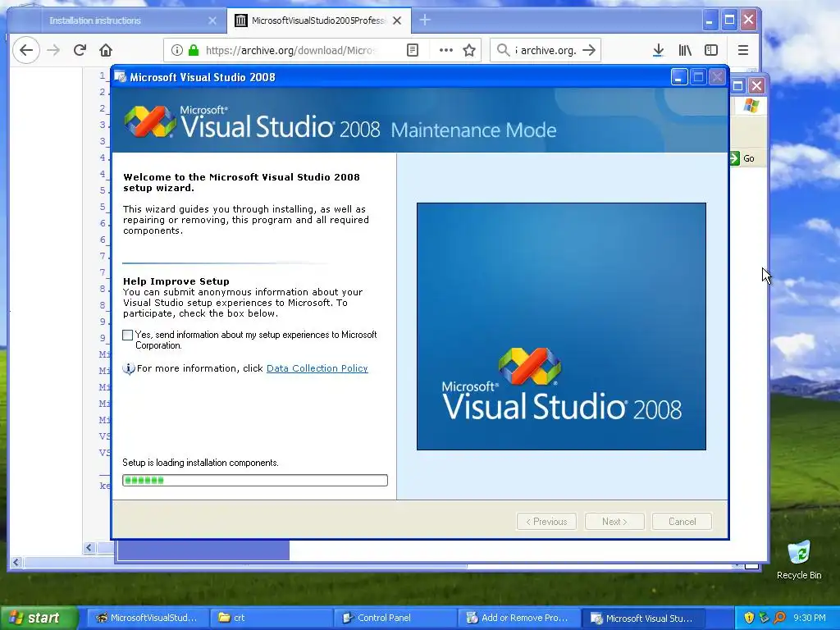Image resolution: width=840 pixels, height=630 pixels.
Task: Check send setup information to Microsoft box
Action: click(127, 336)
